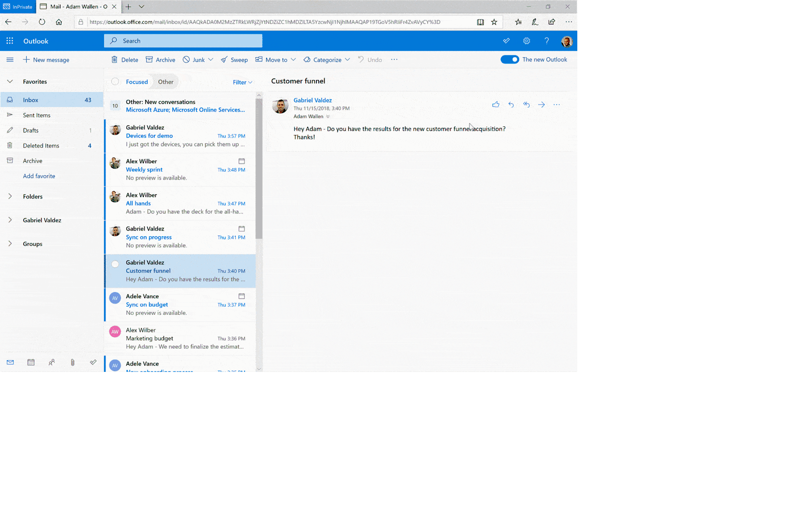The height and width of the screenshot is (523, 812).
Task: Open People view in bottom navigation
Action: click(x=52, y=362)
